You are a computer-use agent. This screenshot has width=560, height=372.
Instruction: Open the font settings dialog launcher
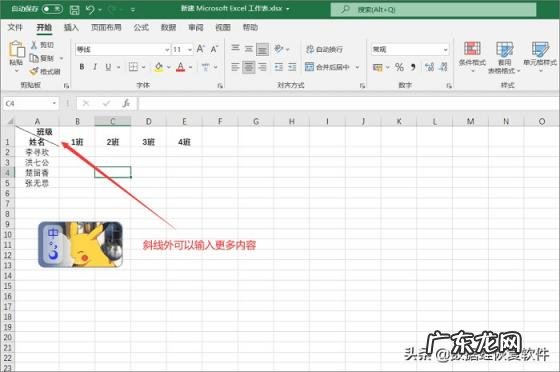(220, 86)
